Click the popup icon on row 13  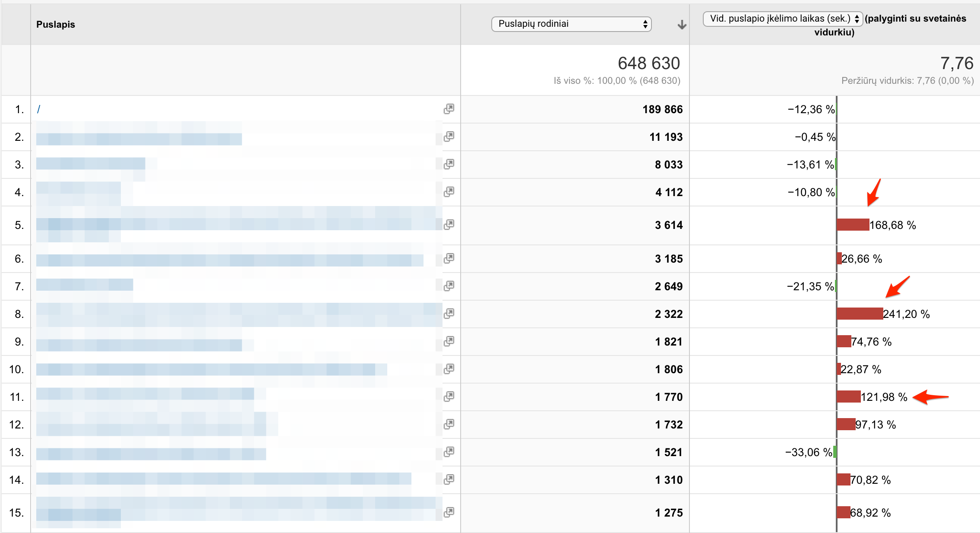[x=449, y=452]
